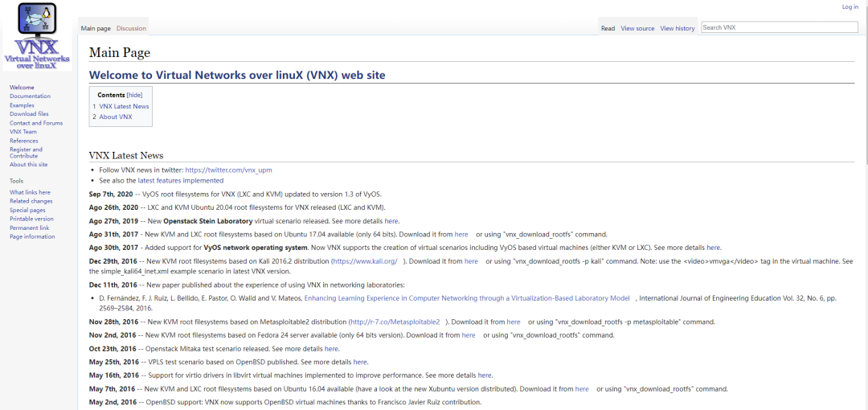Open Documentation in the sidebar
This screenshot has height=410, width=868.
30,96
